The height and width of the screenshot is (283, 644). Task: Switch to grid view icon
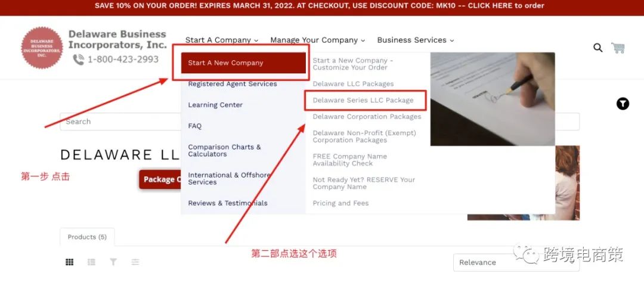[x=69, y=262]
